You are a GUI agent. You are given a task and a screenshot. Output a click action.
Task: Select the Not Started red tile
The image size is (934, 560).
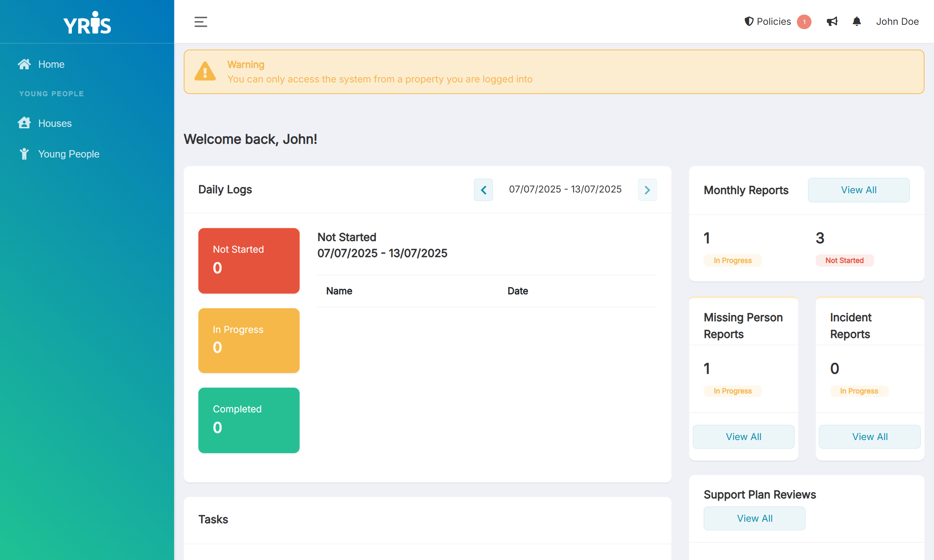(249, 260)
